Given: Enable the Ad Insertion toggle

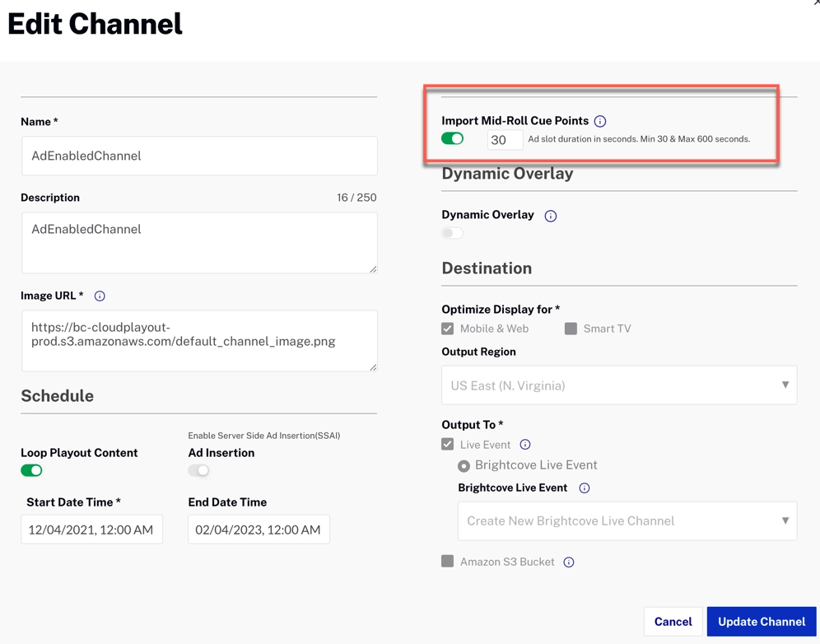Looking at the screenshot, I should tap(198, 470).
